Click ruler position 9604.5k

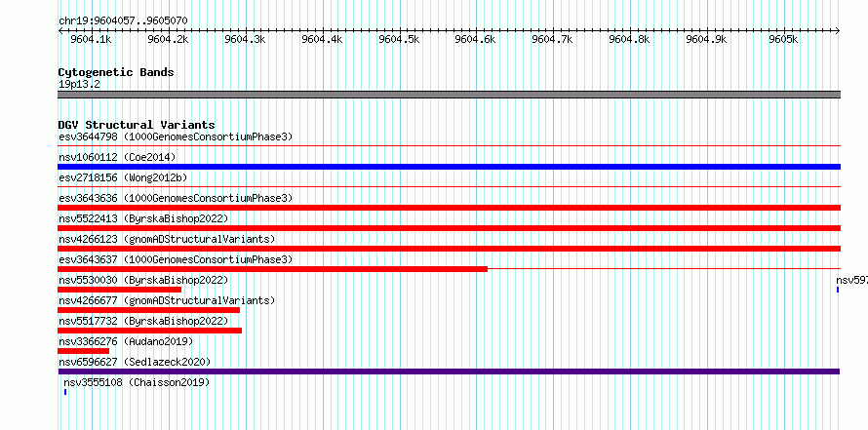point(399,39)
